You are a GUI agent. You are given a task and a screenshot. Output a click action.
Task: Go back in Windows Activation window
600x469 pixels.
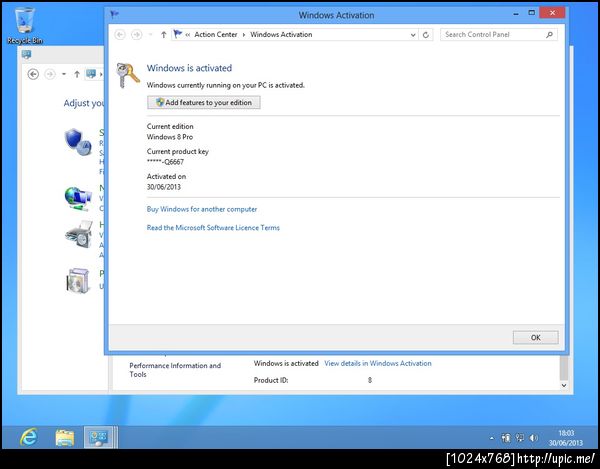pyautogui.click(x=120, y=35)
